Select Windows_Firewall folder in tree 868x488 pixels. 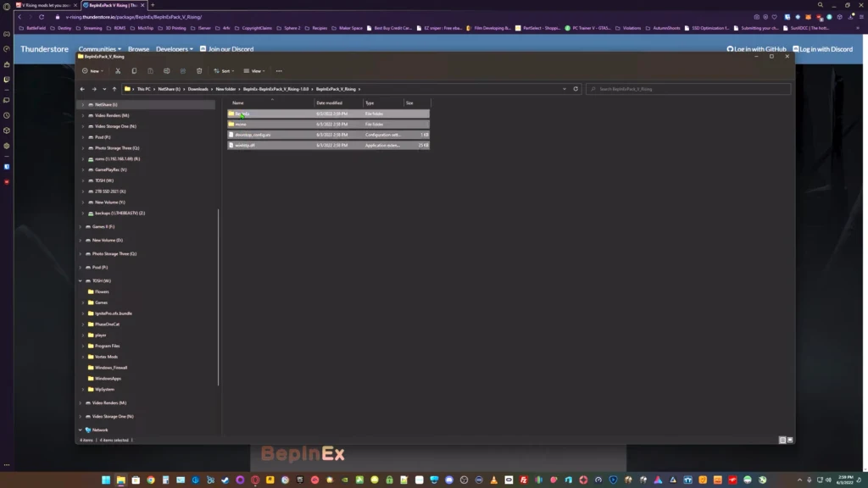pyautogui.click(x=111, y=368)
